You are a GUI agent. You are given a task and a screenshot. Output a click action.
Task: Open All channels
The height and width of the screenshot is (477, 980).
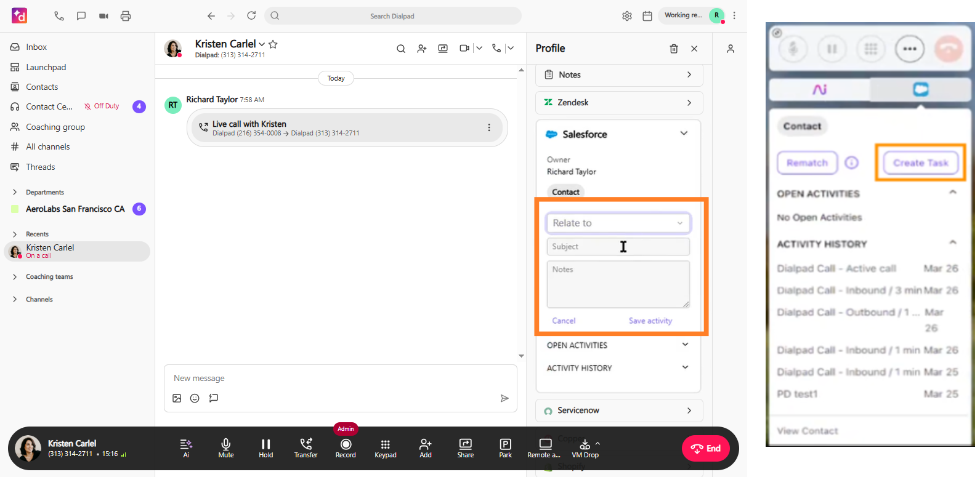(x=48, y=147)
